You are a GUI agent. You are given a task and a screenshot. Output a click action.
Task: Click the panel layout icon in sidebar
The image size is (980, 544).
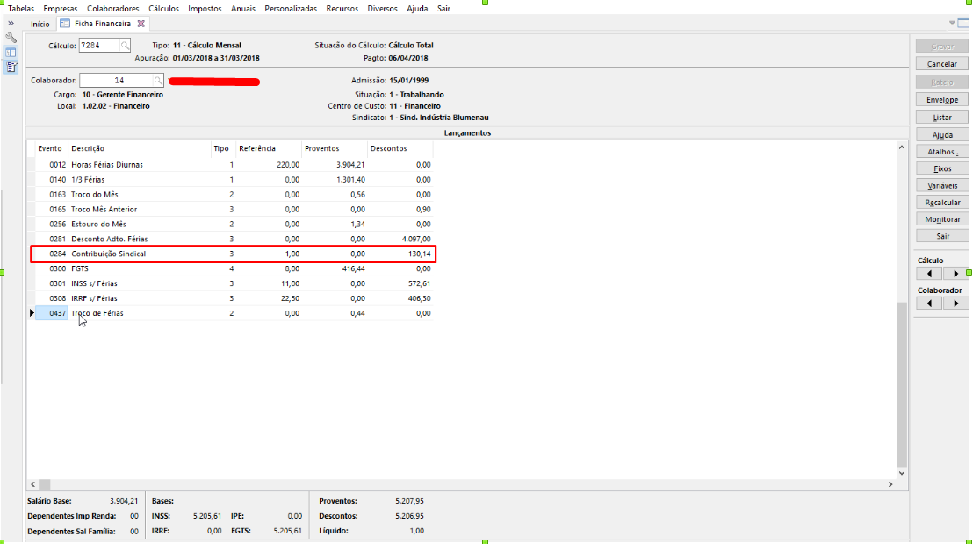click(11, 52)
